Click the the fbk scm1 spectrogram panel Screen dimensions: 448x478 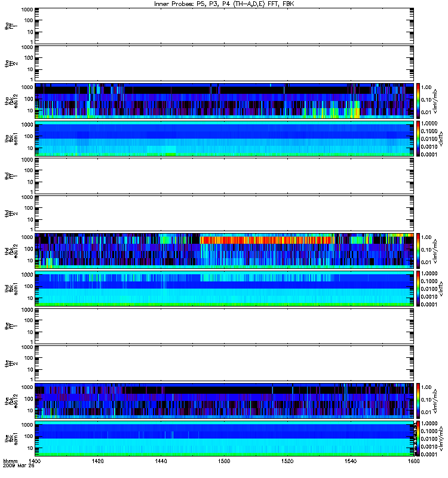pos(225,439)
